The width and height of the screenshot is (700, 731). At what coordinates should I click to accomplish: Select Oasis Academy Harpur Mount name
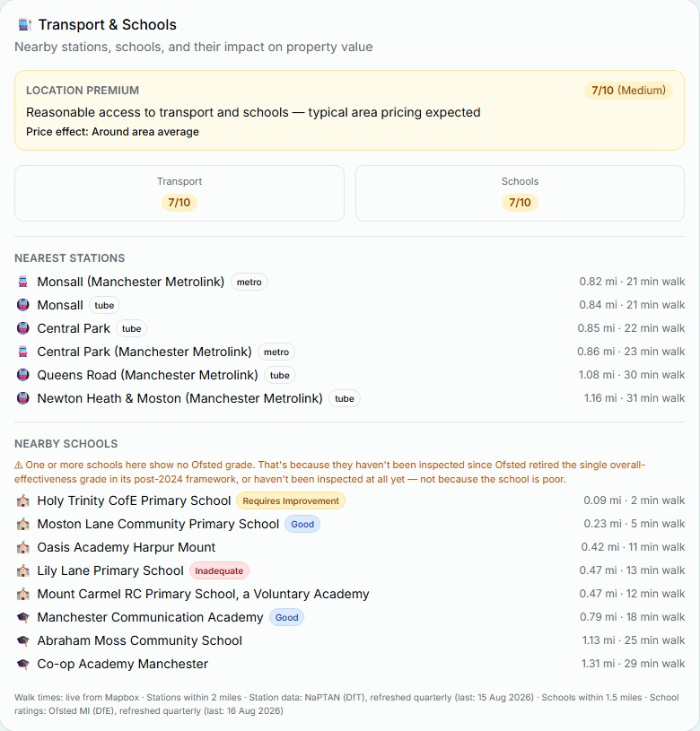[x=127, y=547]
